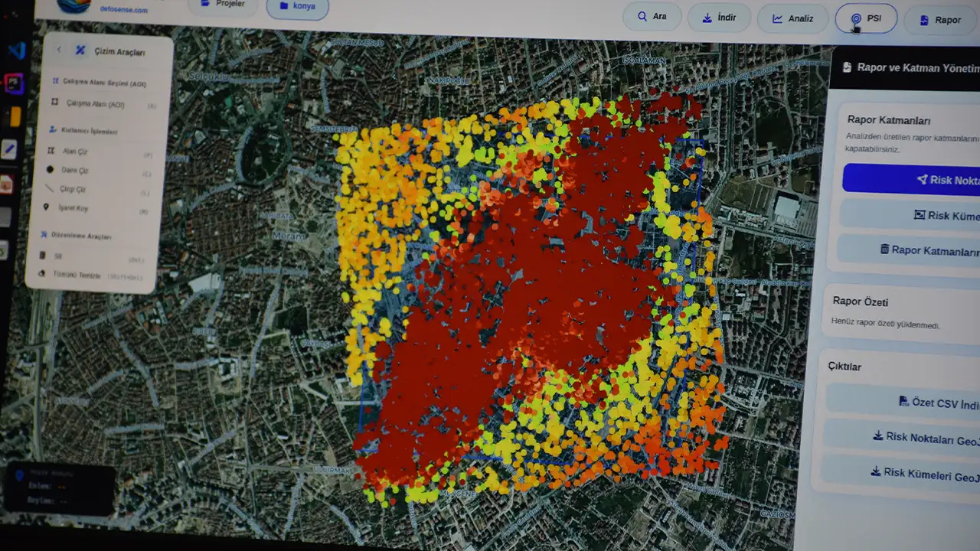Select the Çalışma Alanı (AOI) tool

coord(94,103)
